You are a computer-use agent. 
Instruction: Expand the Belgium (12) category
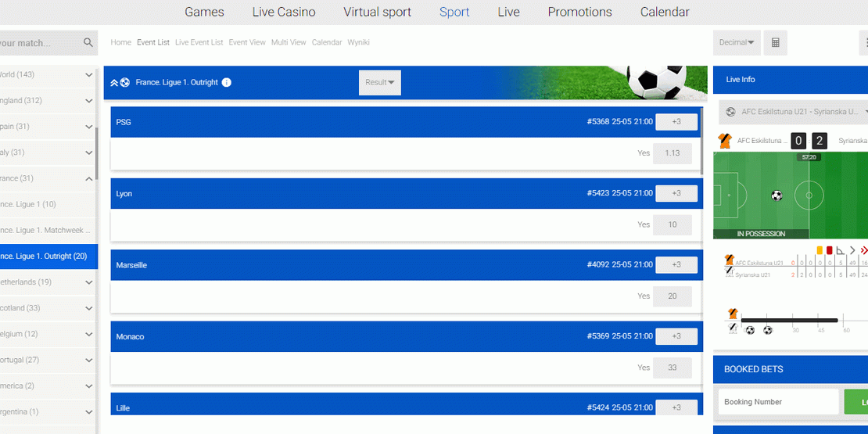48,334
